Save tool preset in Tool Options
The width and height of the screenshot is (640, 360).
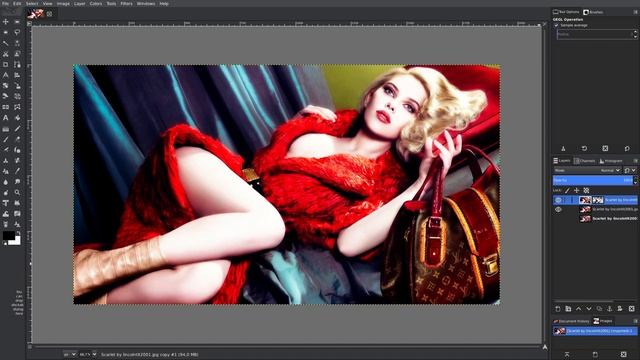pos(563,148)
